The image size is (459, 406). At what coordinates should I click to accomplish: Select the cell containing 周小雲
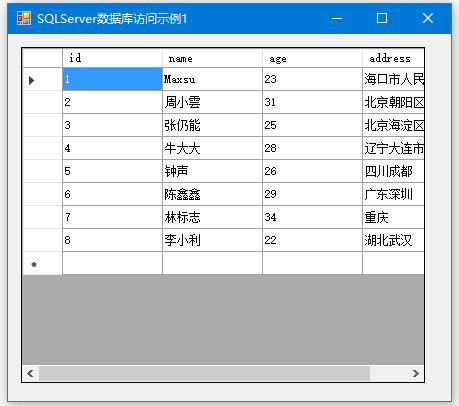[x=212, y=102]
